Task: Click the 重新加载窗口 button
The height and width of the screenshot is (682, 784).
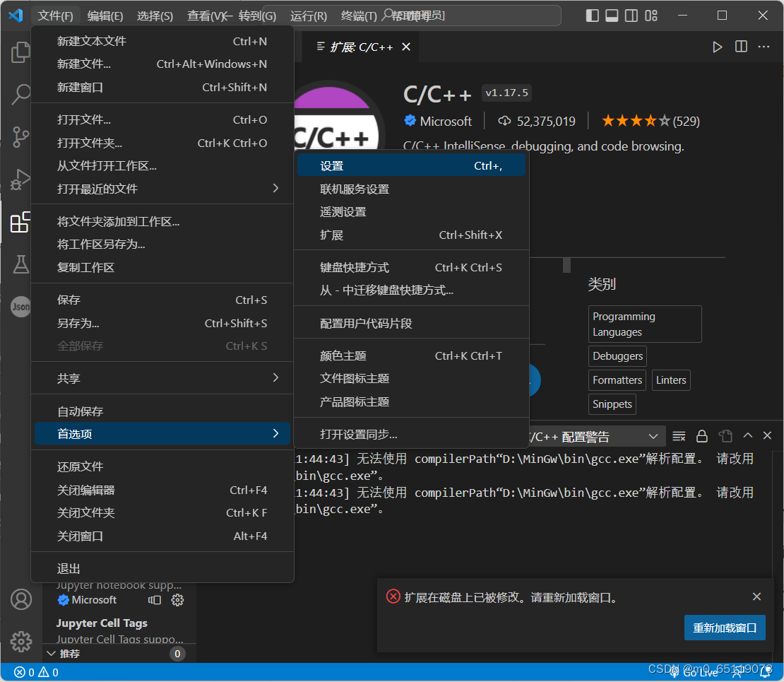Action: pos(725,628)
